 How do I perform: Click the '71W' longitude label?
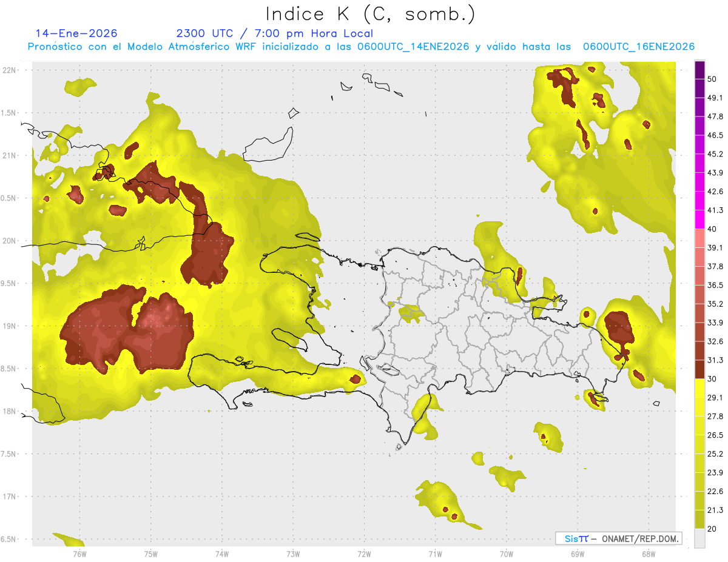coord(435,554)
